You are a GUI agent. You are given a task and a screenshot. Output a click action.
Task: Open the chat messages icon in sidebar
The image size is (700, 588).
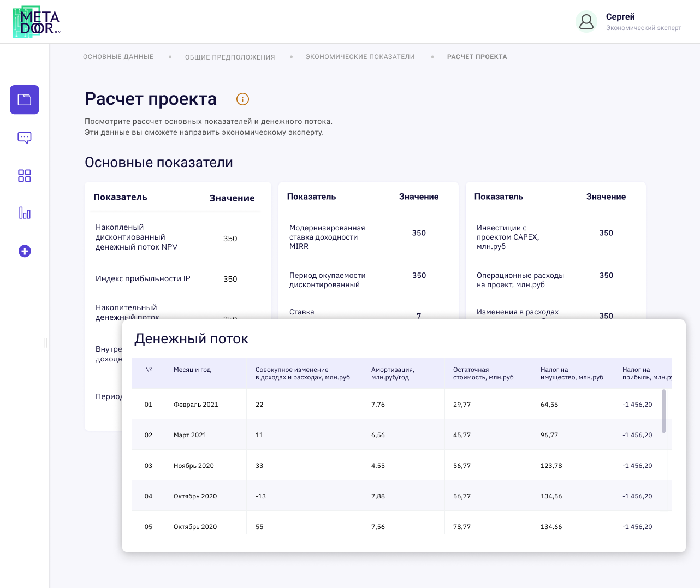click(x=25, y=138)
